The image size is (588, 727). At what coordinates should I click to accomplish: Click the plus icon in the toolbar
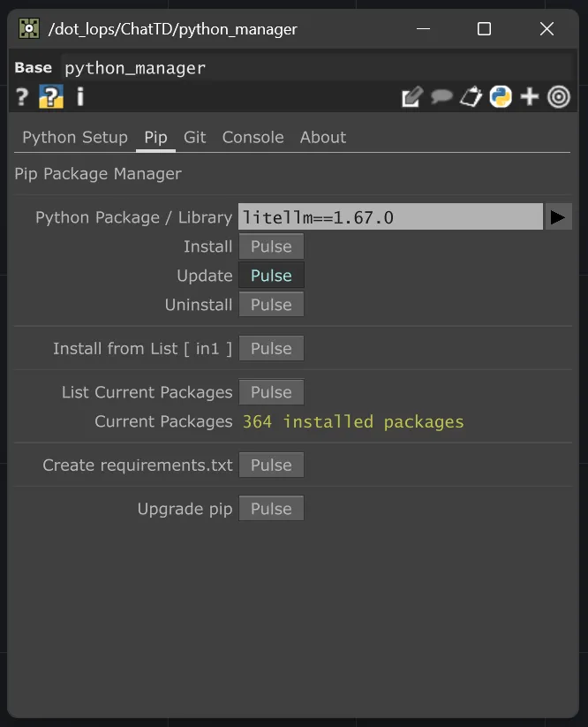click(x=529, y=96)
